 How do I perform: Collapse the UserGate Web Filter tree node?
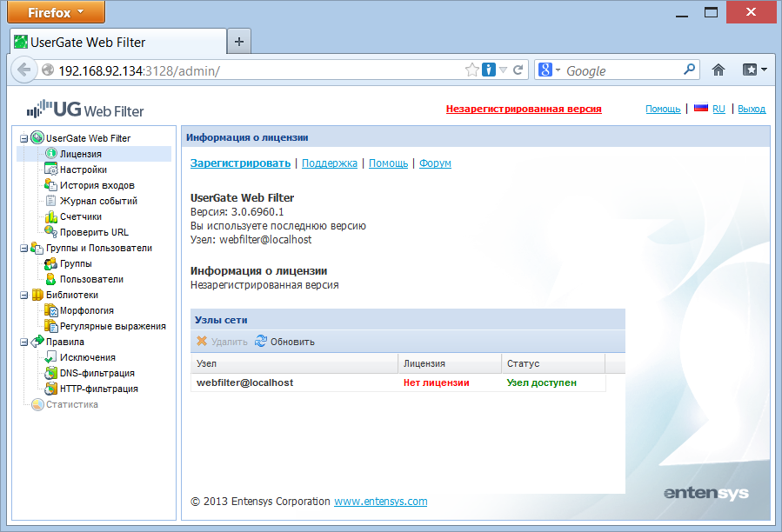click(x=23, y=138)
